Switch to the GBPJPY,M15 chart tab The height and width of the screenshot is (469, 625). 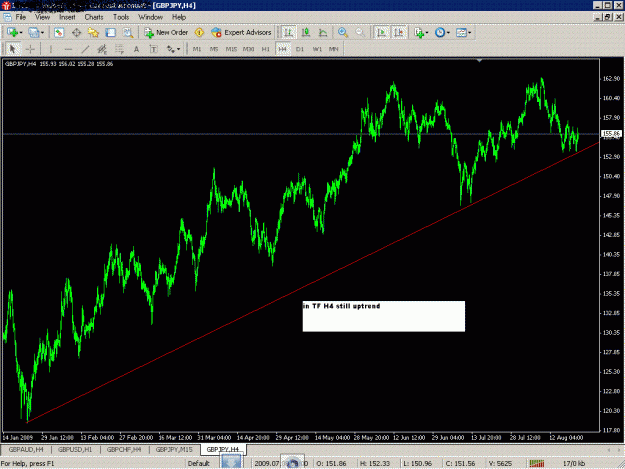point(174,449)
